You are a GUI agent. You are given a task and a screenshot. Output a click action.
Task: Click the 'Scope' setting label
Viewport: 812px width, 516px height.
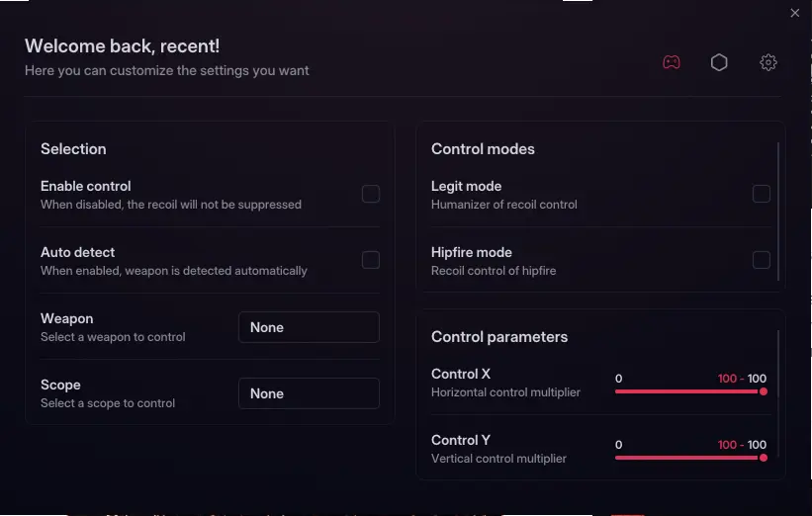click(x=60, y=385)
